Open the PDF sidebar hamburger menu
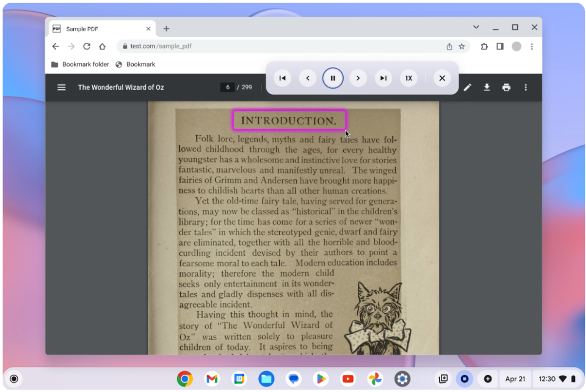The height and width of the screenshot is (392, 586). 61,87
